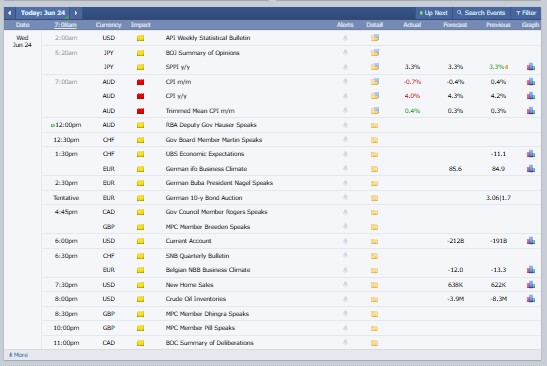Open the Today: Jun 24 date picker
Screen dimensions: 547x366
click(43, 13)
